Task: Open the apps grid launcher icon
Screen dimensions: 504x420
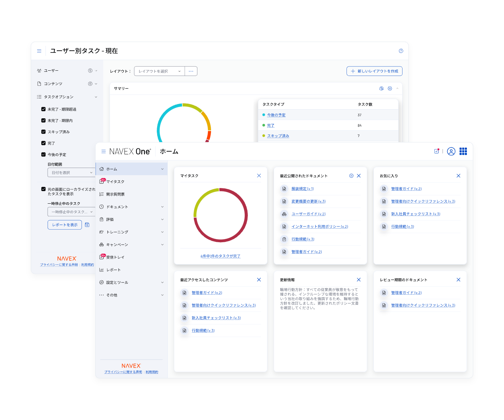Action: click(x=463, y=151)
